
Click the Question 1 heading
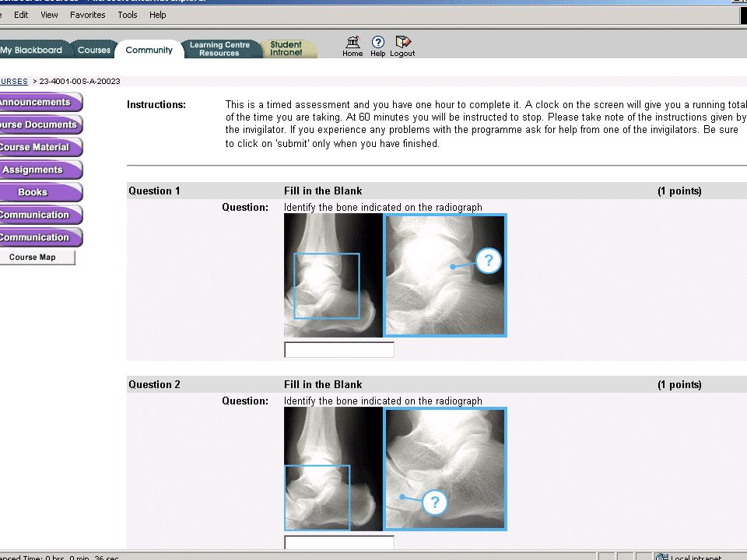[x=154, y=191]
